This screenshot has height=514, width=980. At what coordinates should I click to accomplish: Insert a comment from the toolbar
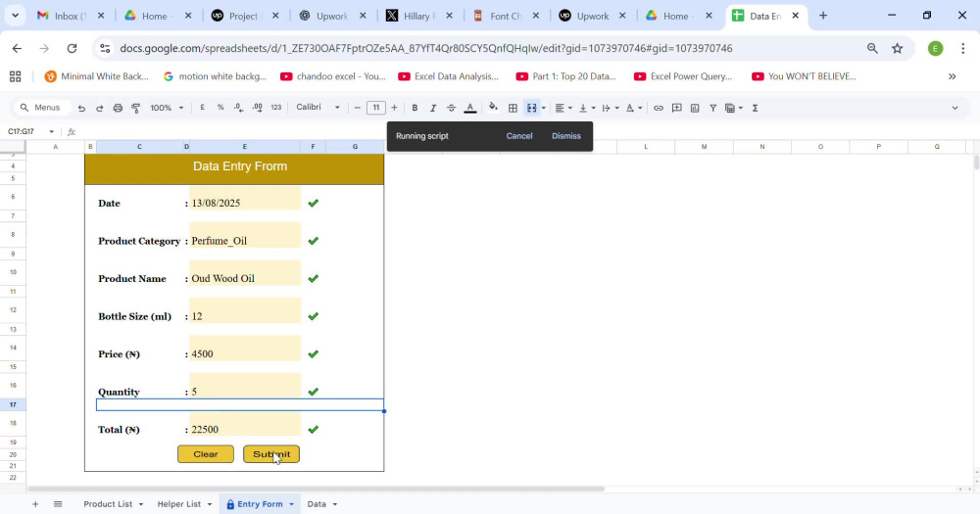coord(676,108)
